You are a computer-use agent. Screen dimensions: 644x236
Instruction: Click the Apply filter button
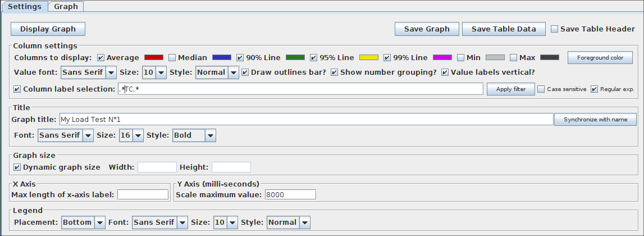click(x=511, y=89)
